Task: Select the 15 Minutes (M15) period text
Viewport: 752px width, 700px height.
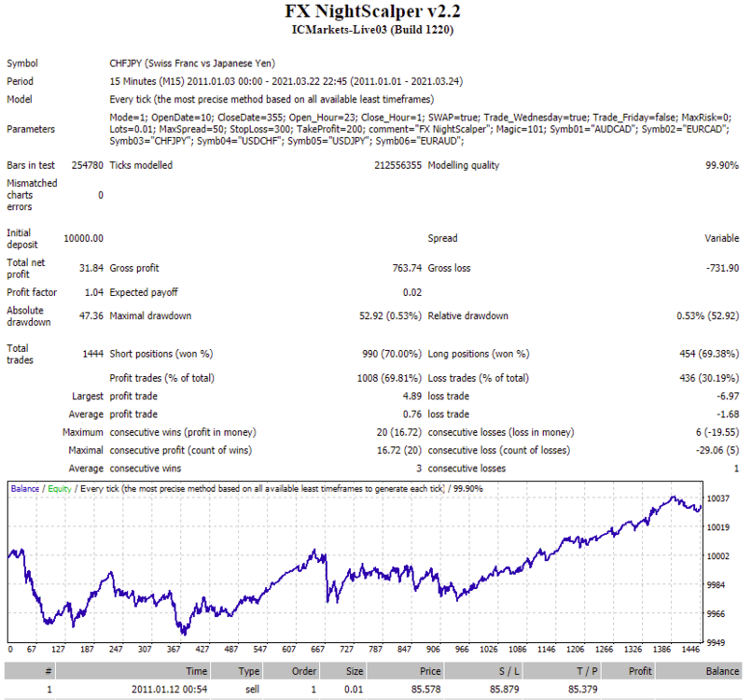Action: click(285, 81)
